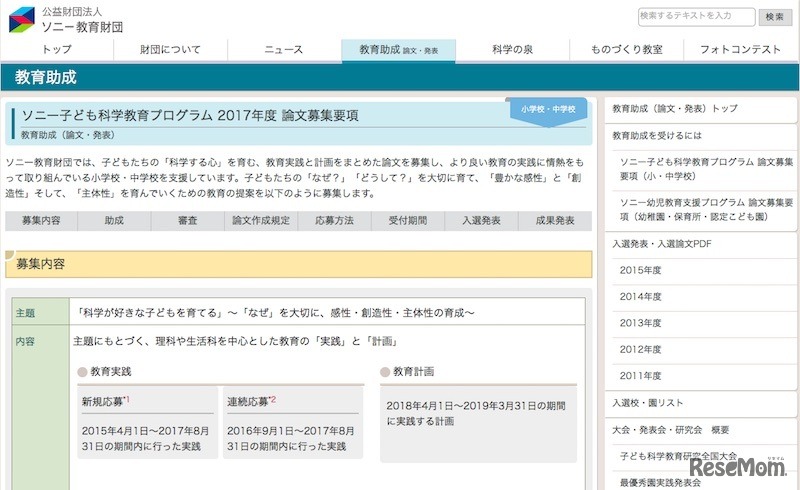
Task: Jump to the 募集内容 section tab
Action: click(41, 220)
